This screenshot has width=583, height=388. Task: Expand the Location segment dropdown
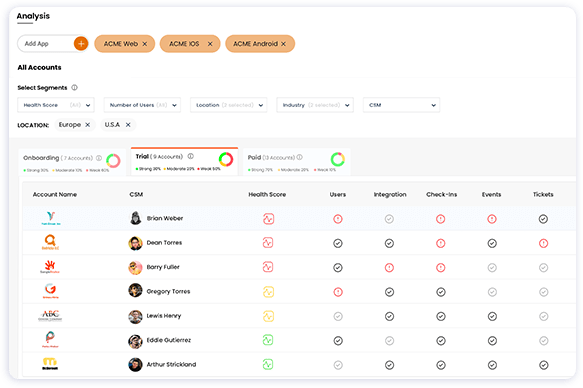[228, 105]
